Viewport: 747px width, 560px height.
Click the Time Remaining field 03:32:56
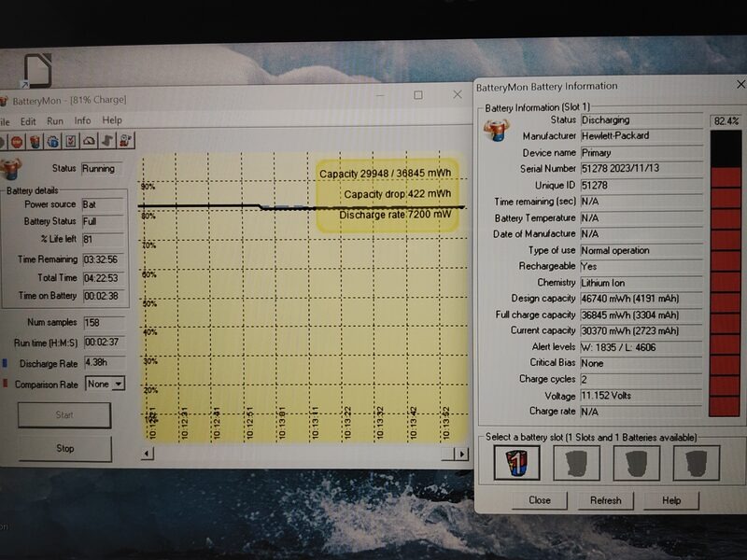pyautogui.click(x=104, y=259)
